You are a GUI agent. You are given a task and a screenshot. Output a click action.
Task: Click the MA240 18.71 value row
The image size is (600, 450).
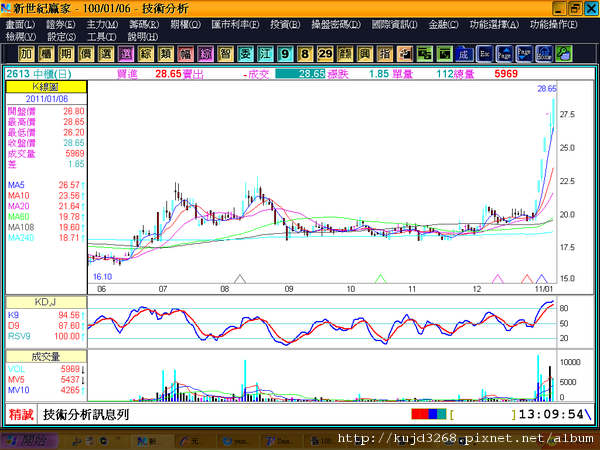(x=46, y=238)
